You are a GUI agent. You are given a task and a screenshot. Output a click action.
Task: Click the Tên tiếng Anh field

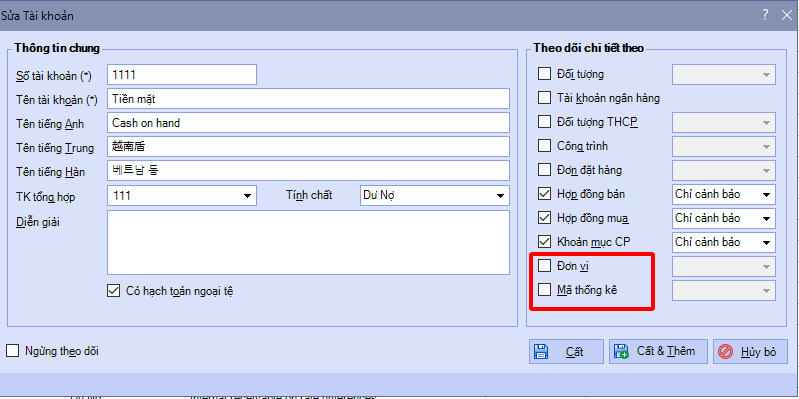[x=308, y=123]
